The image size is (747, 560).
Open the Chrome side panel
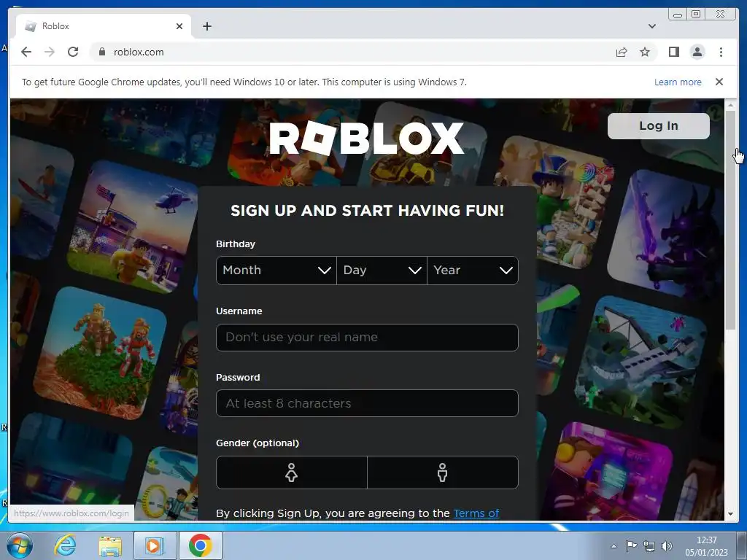(x=673, y=52)
